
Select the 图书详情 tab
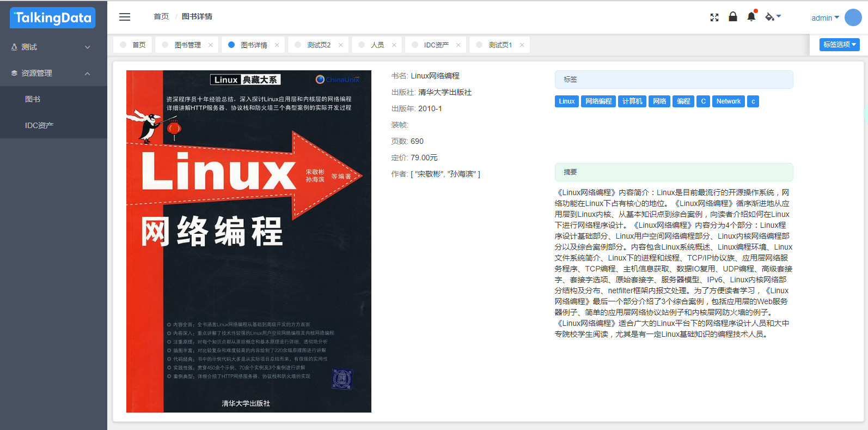tap(254, 45)
